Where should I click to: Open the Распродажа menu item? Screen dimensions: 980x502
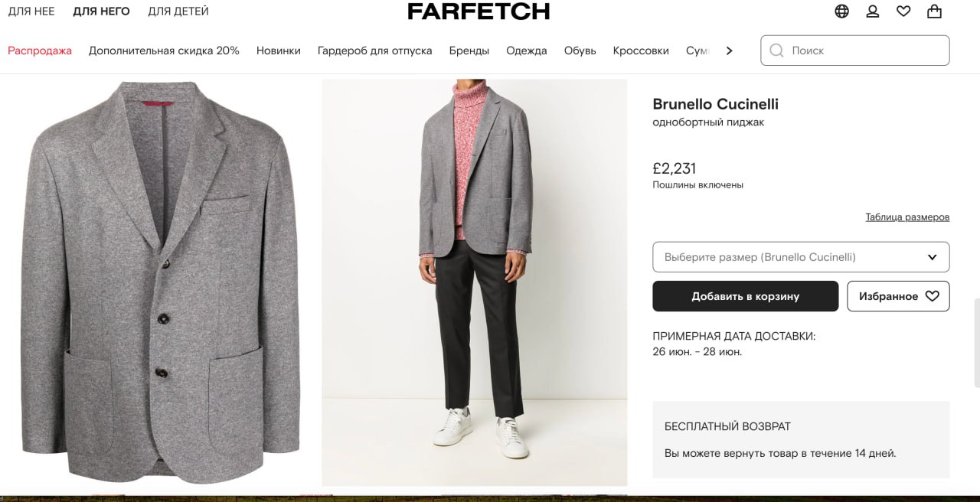40,51
